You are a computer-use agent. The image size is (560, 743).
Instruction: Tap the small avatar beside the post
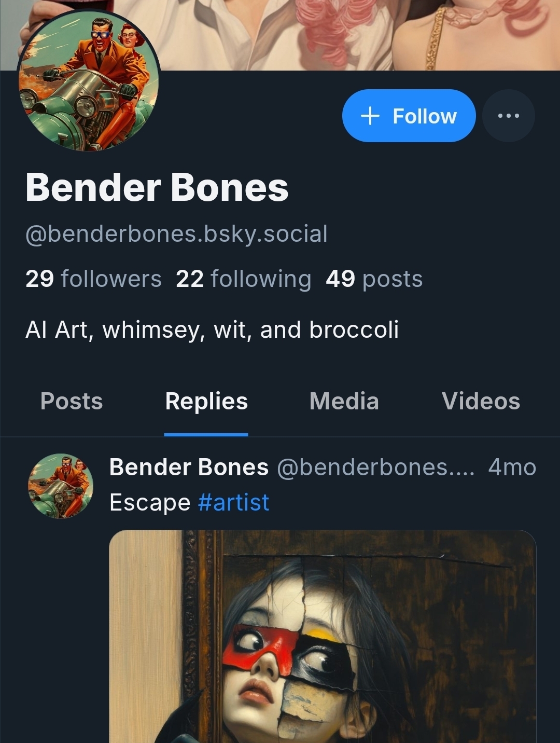[61, 486]
